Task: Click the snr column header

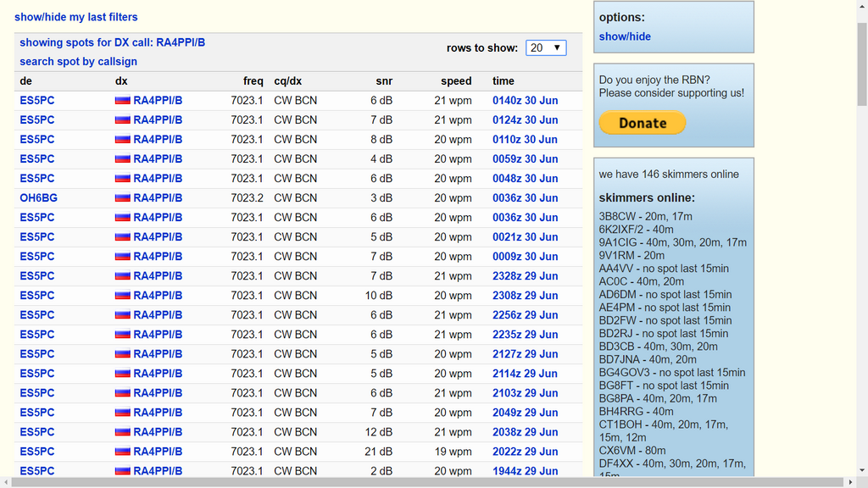Action: point(384,80)
